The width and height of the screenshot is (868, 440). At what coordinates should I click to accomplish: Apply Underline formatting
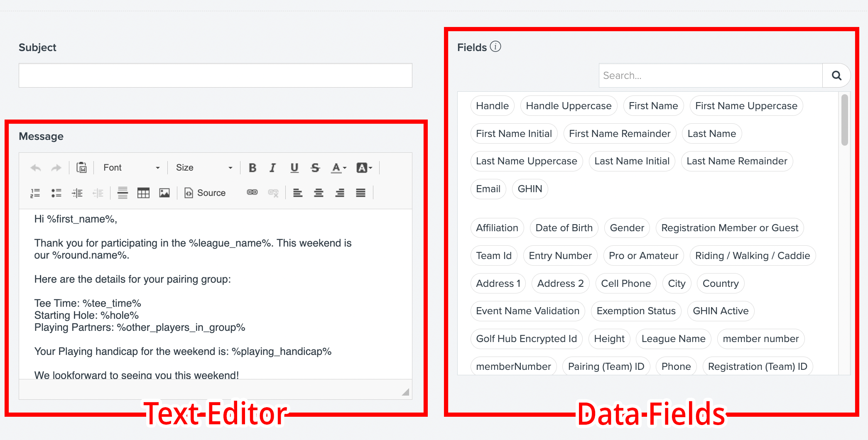294,168
